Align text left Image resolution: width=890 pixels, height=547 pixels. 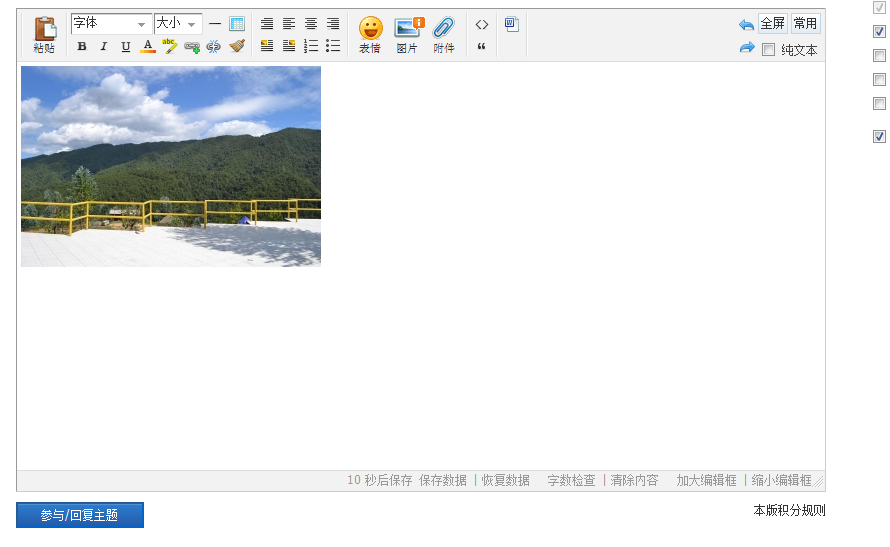point(289,24)
